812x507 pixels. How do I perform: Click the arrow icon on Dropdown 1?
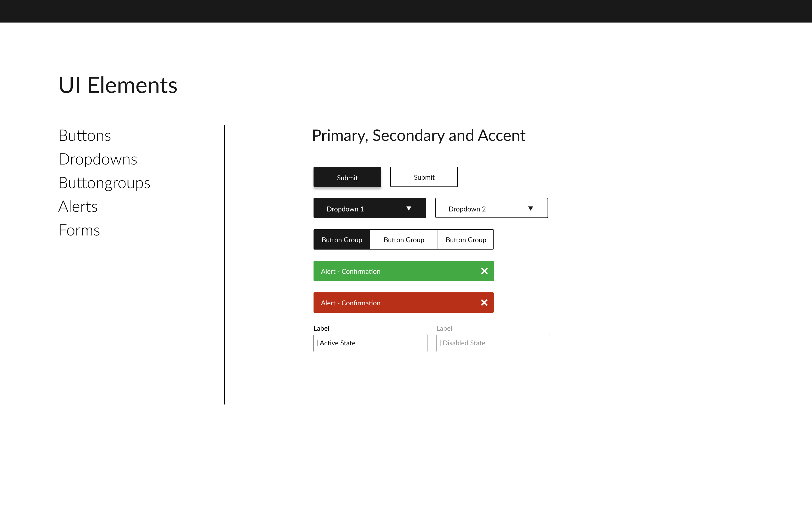pyautogui.click(x=409, y=208)
